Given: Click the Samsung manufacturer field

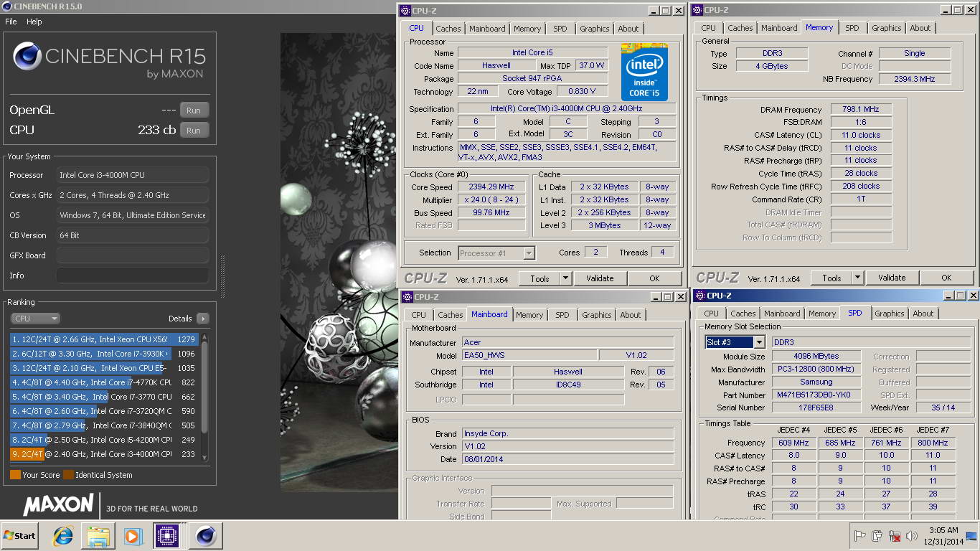Looking at the screenshot, I should pyautogui.click(x=816, y=382).
